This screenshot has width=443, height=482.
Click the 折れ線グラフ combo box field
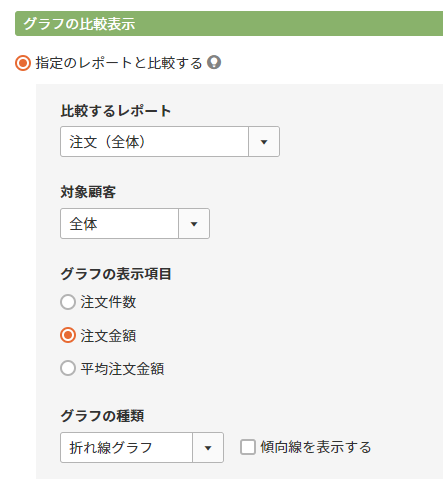(x=126, y=448)
